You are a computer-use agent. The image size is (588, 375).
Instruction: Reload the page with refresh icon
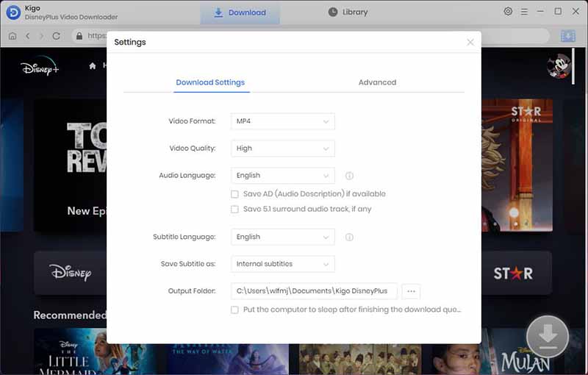pyautogui.click(x=57, y=36)
